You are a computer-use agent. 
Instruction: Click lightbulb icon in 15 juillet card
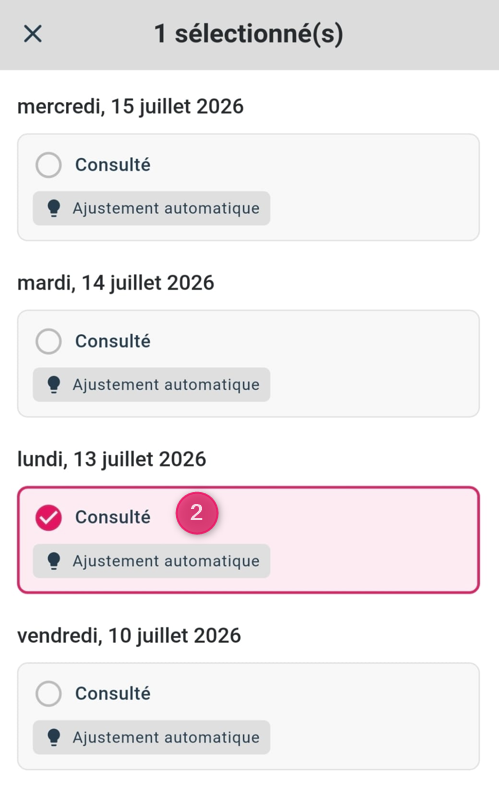[54, 208]
